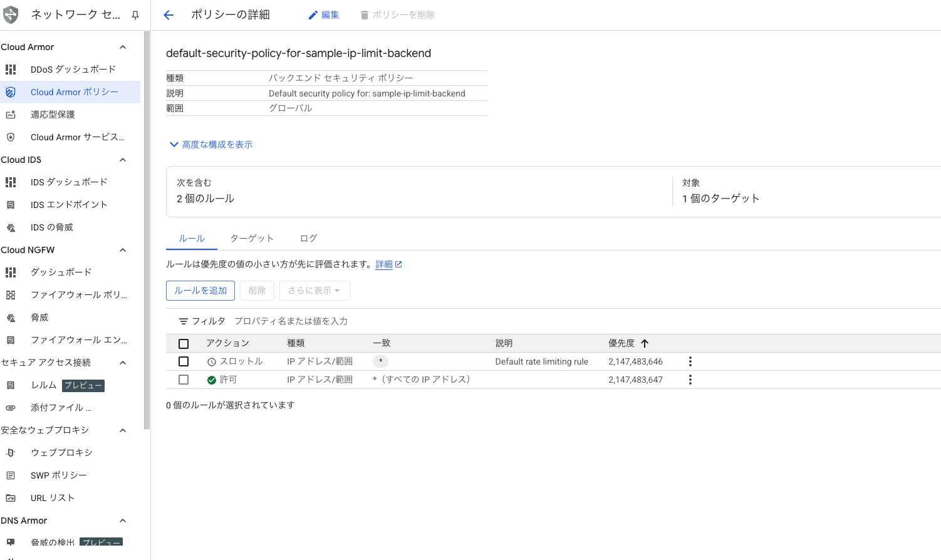
Task: Collapse the Cloud NGFW sidebar section
Action: coord(123,250)
